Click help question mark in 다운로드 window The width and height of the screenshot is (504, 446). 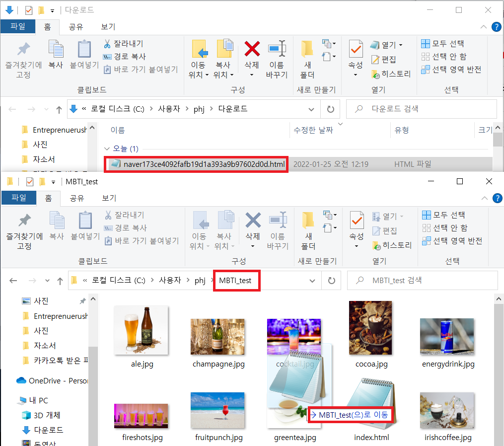pos(496,27)
